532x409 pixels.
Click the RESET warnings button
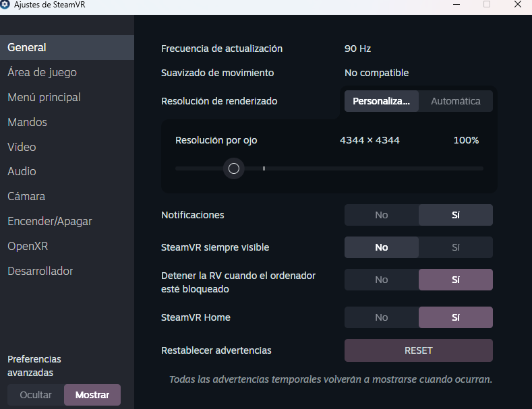[x=418, y=350]
